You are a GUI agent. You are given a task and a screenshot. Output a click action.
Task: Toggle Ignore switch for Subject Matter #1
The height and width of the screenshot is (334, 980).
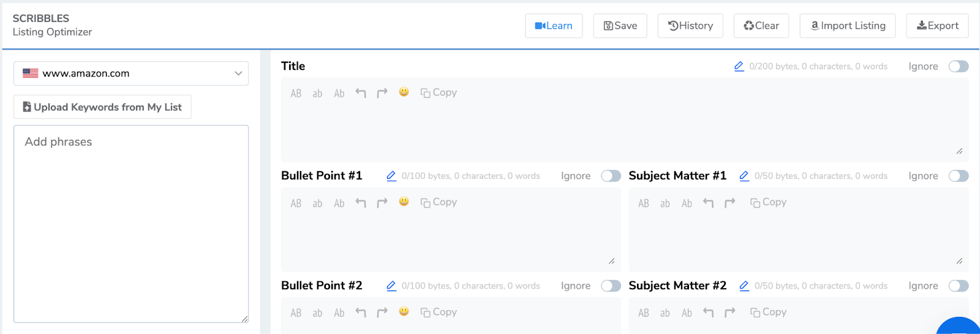pyautogui.click(x=959, y=176)
